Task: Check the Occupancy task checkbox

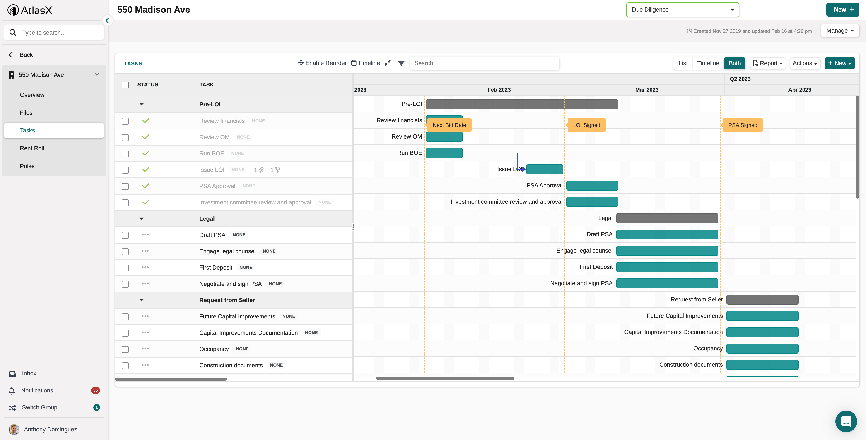Action: [x=125, y=349]
